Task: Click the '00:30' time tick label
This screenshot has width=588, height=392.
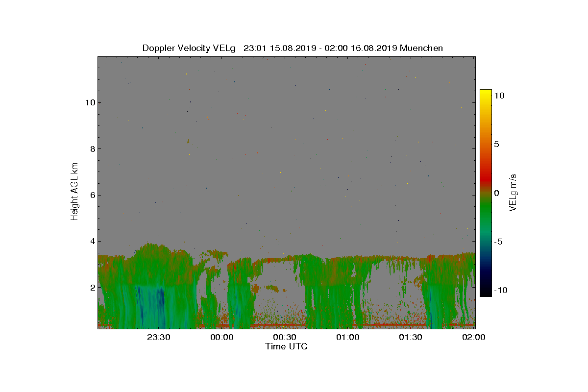Action: 284,337
